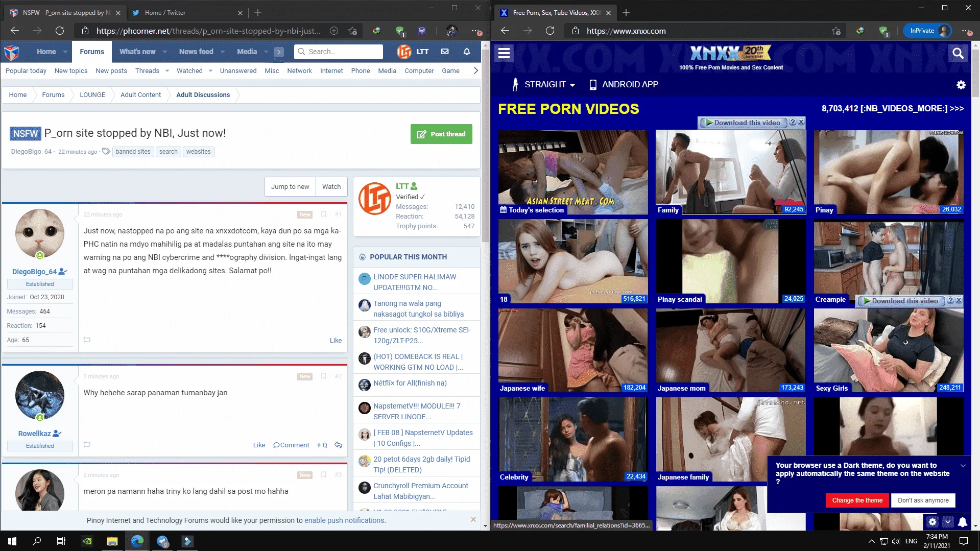This screenshot has width=980, height=551.
Task: Select New posts in the forum sub-menu
Action: [x=111, y=71]
